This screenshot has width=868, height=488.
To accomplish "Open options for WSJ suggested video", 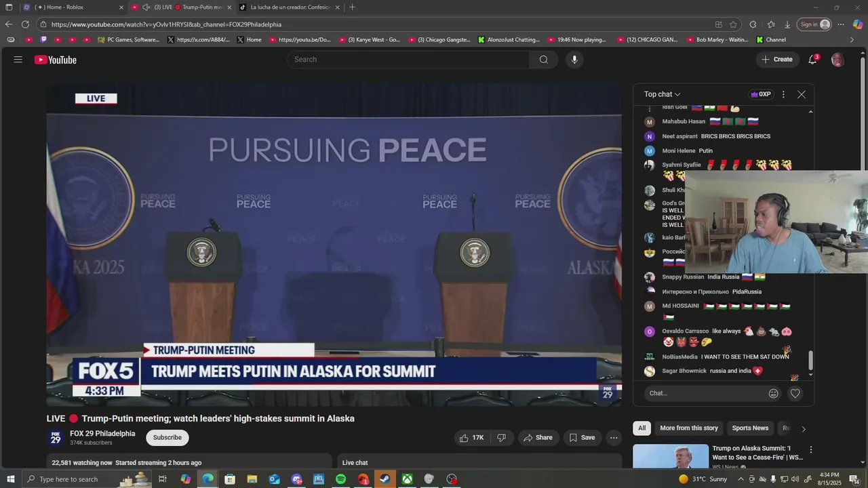I will (810, 449).
